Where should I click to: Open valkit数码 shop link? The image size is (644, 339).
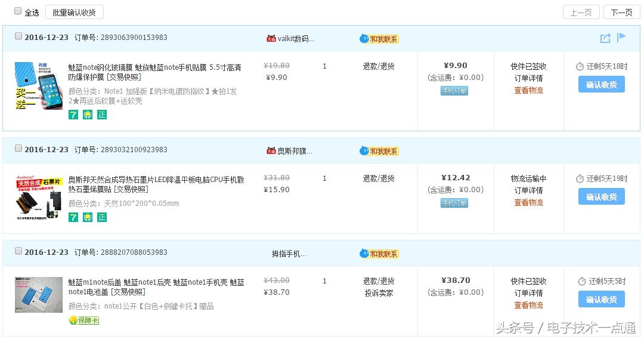[x=296, y=39]
